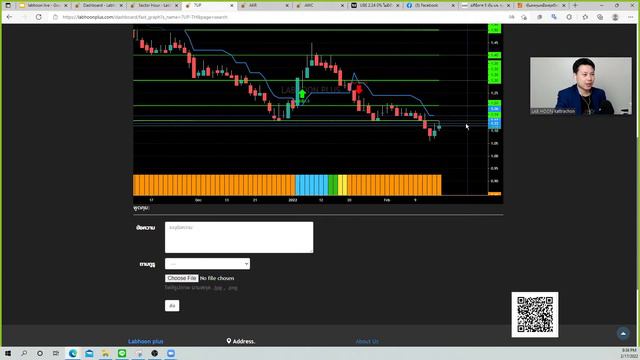This screenshot has width=640, height=360.
Task: Click the green segment of the signal color bar
Action: tap(333, 185)
